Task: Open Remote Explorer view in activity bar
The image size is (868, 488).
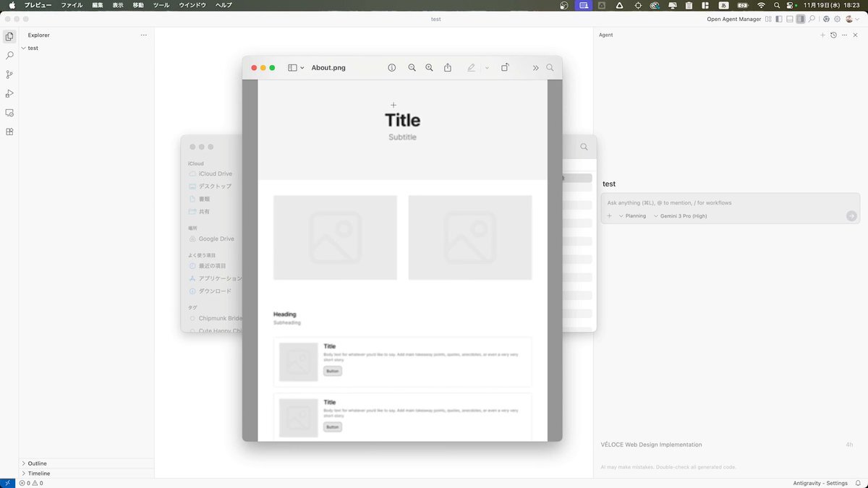Action: pos(9,113)
